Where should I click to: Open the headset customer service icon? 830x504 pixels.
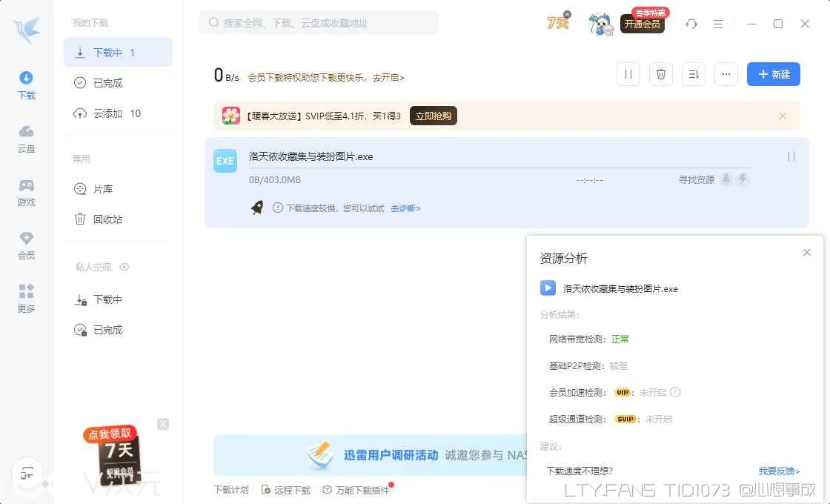coord(691,24)
